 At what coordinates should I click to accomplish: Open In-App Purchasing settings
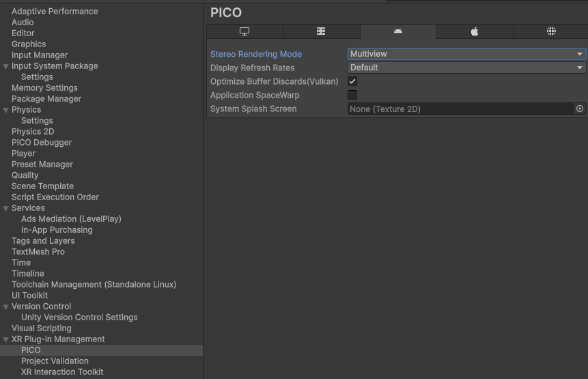pyautogui.click(x=57, y=230)
